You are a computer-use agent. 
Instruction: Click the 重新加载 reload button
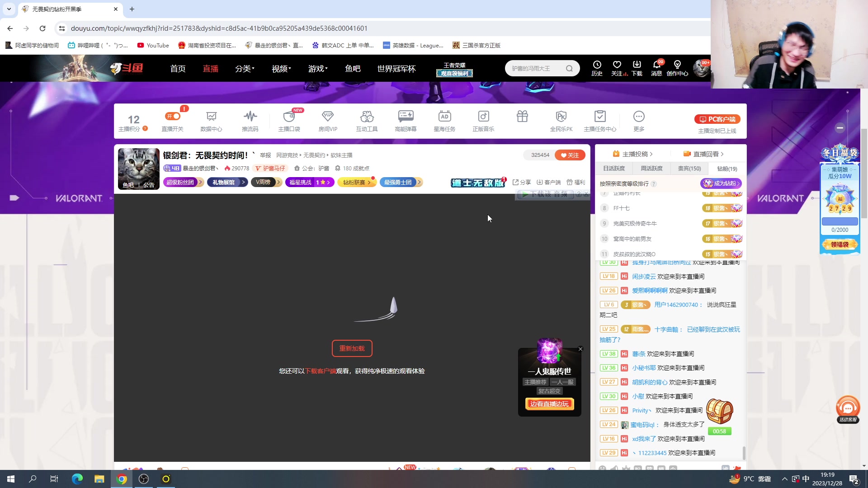coord(352,348)
